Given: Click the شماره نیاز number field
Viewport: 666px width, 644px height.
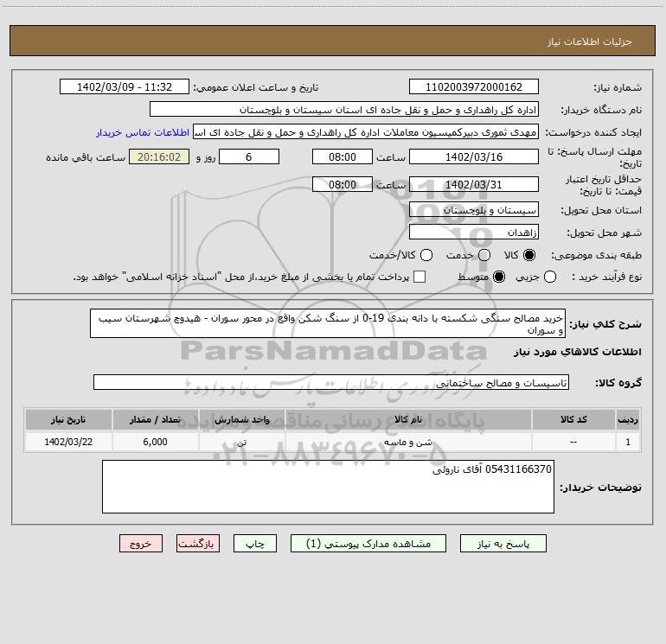Looking at the screenshot, I should (x=474, y=87).
